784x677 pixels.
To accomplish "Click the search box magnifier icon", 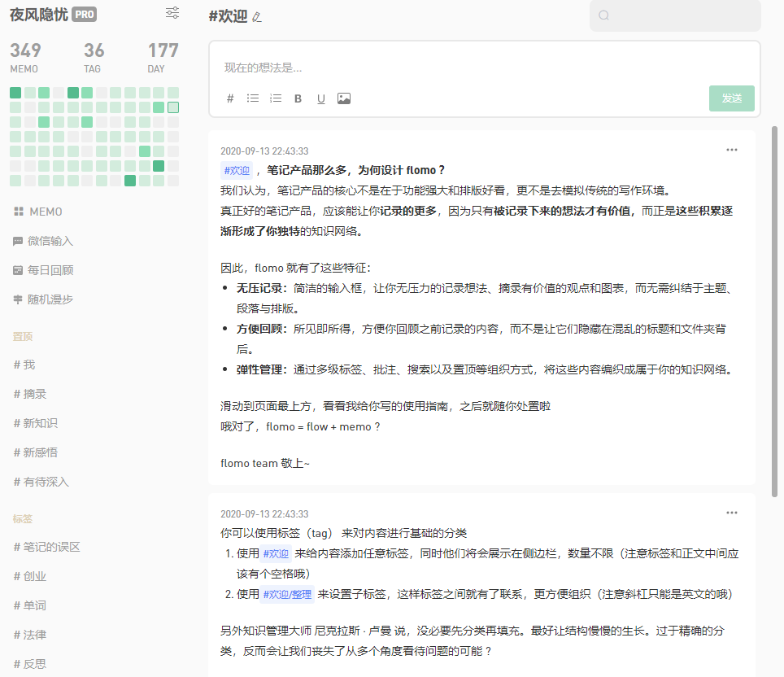I will 604,15.
